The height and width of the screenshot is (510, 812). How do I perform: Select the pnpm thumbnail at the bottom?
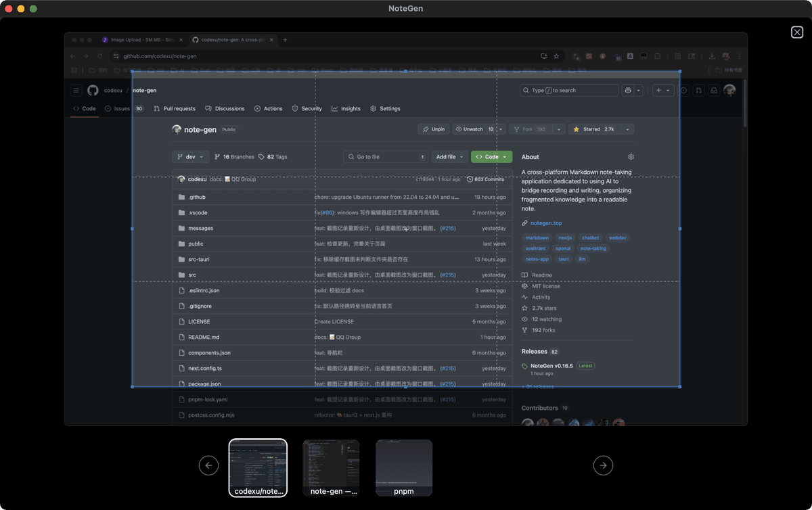404,467
